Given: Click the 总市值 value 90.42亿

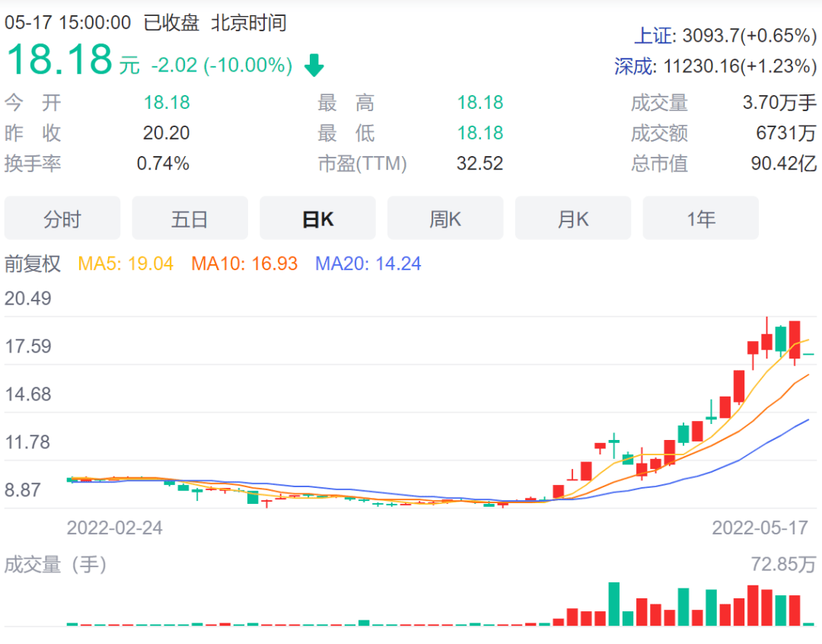Looking at the screenshot, I should 784,163.
